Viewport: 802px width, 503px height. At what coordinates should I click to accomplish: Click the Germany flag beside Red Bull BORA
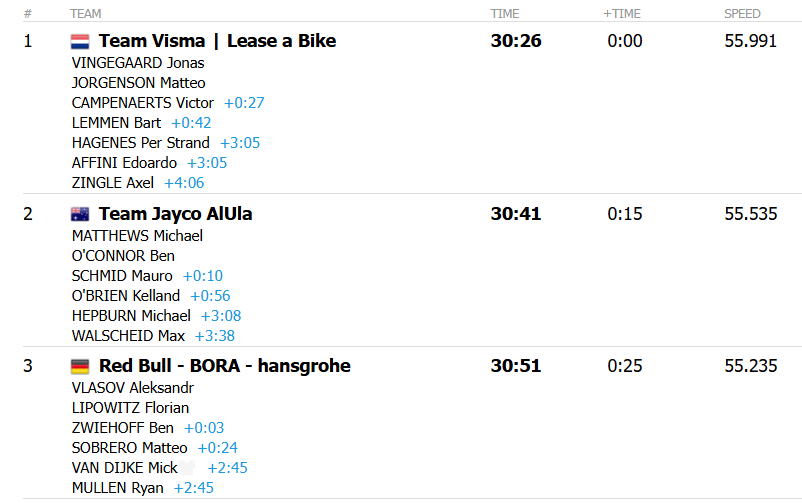tap(80, 367)
